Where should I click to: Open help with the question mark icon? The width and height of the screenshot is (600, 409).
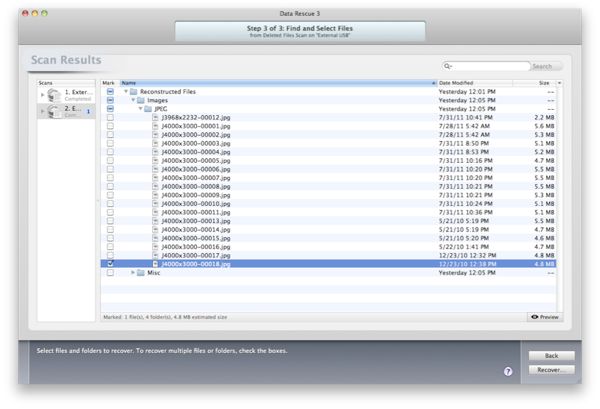(508, 372)
